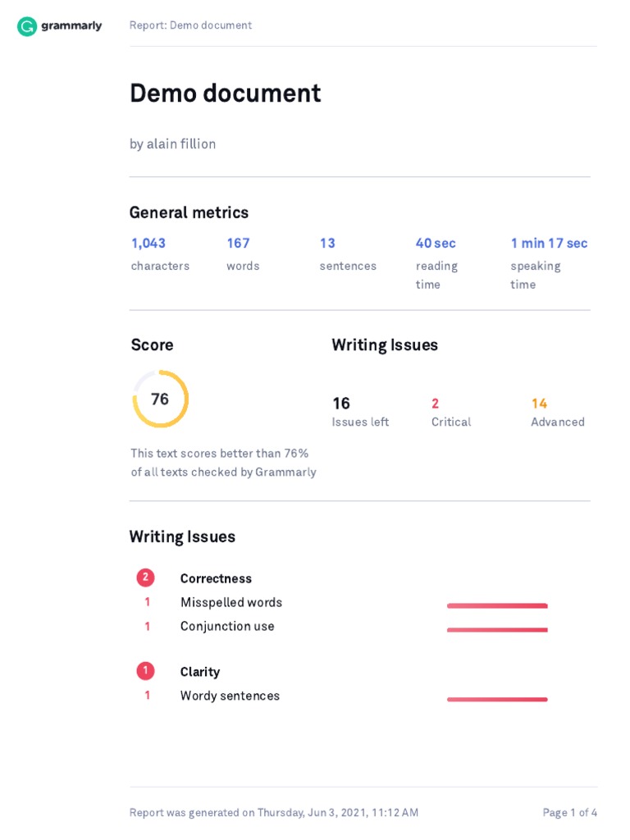The width and height of the screenshot is (630, 840).
Task: Click the 167 words metric
Action: 238,244
